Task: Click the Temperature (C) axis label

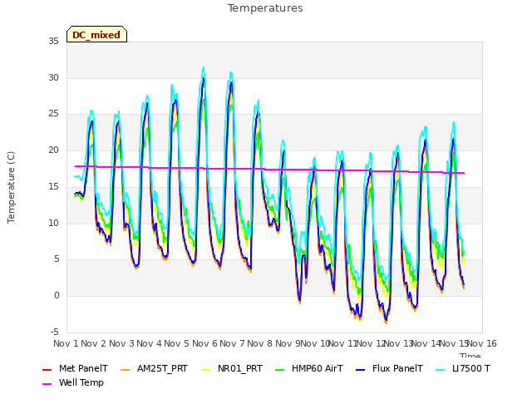Action: (x=11, y=187)
